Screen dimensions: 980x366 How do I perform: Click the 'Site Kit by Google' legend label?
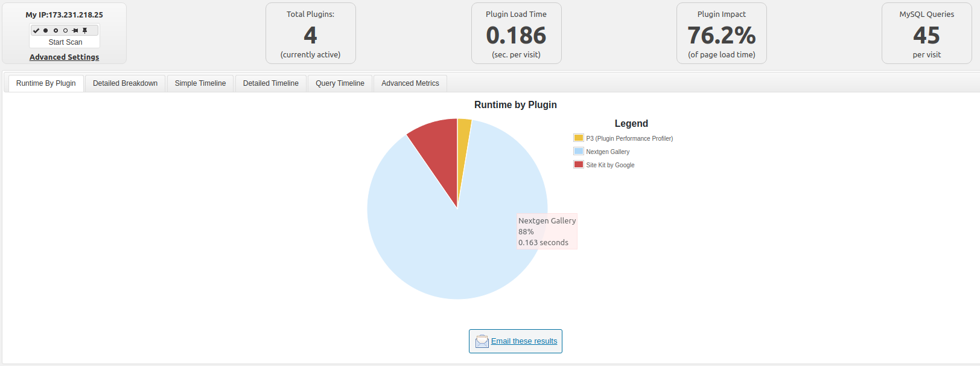610,165
